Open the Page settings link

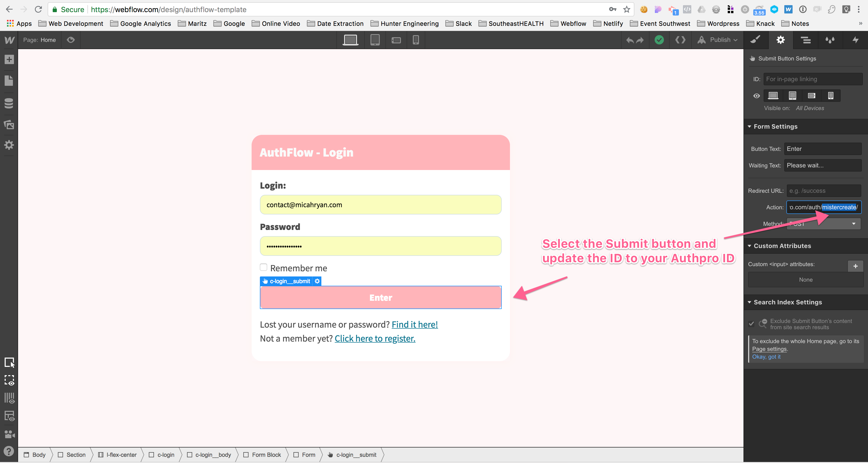click(x=769, y=349)
